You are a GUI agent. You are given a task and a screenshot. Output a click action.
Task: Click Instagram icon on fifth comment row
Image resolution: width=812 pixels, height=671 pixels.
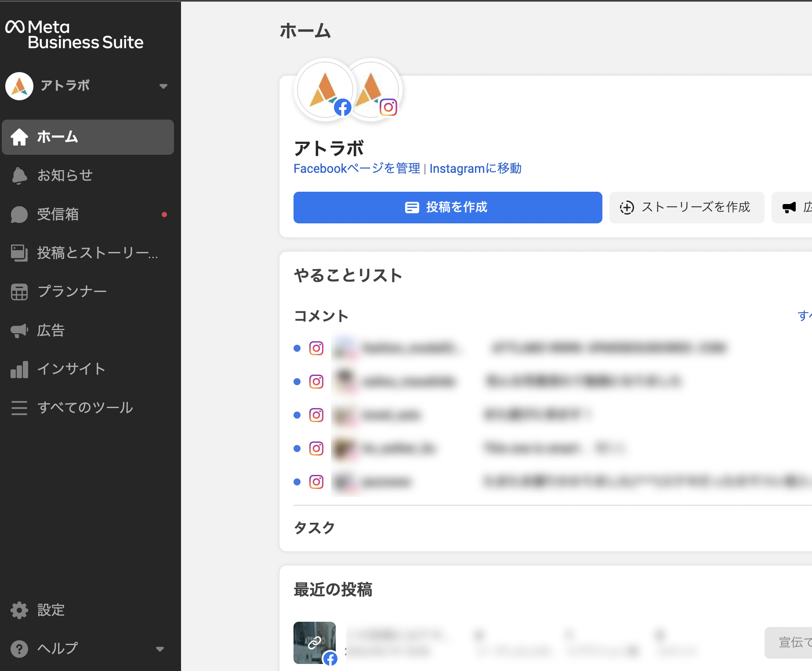[316, 482]
